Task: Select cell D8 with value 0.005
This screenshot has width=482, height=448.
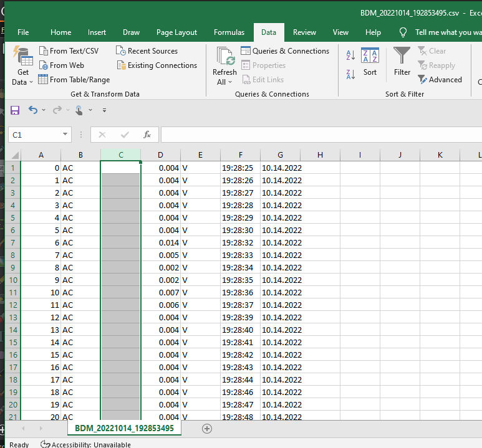Action: click(x=160, y=255)
